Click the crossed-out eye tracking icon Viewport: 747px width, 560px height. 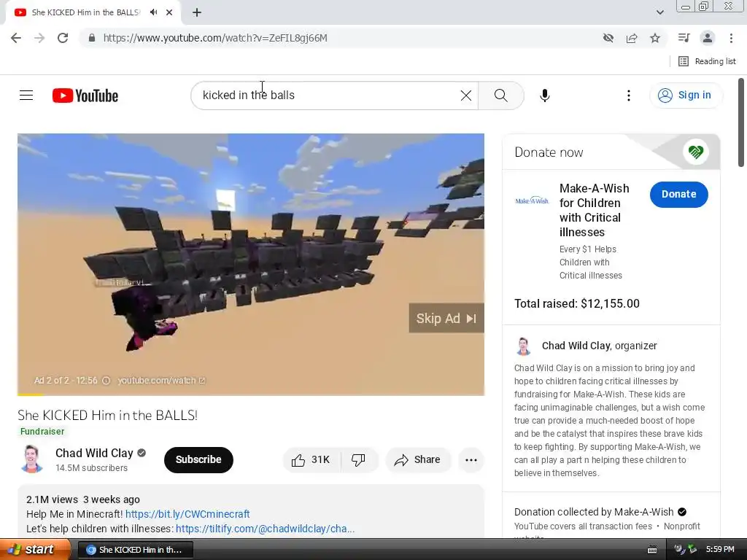pyautogui.click(x=608, y=38)
